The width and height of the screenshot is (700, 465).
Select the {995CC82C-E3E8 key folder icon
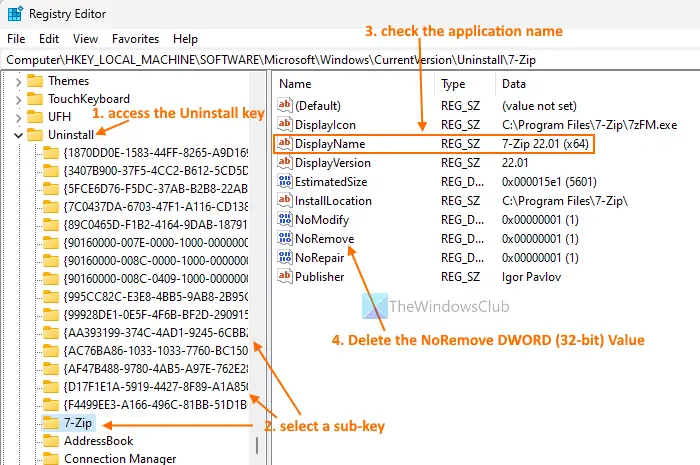tap(51, 296)
